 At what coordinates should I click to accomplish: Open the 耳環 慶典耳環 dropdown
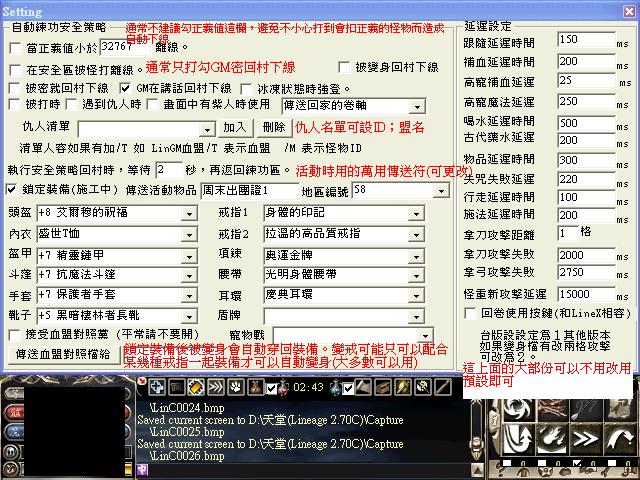pyautogui.click(x=416, y=296)
